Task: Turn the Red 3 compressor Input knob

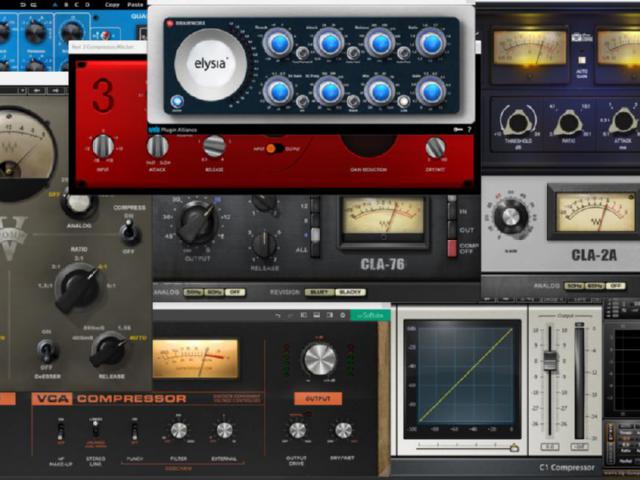Action: [103, 146]
